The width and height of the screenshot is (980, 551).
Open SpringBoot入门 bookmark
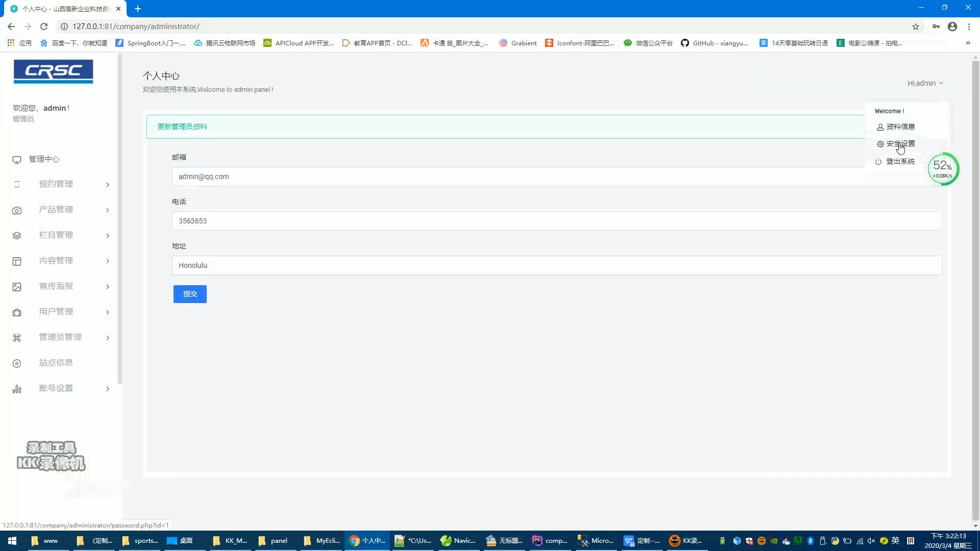pos(151,43)
